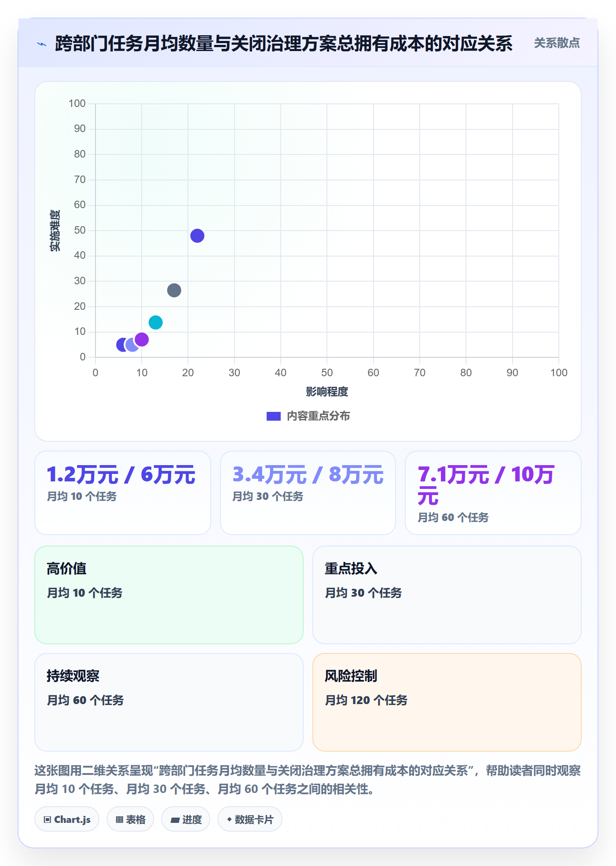Image resolution: width=616 pixels, height=866 pixels.
Task: Select the gray scatter data point
Action: 174,290
